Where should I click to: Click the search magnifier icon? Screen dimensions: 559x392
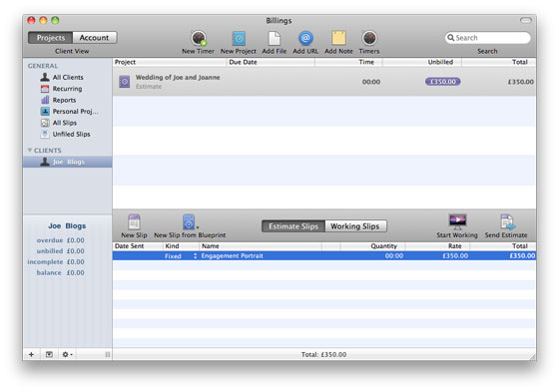(x=451, y=38)
